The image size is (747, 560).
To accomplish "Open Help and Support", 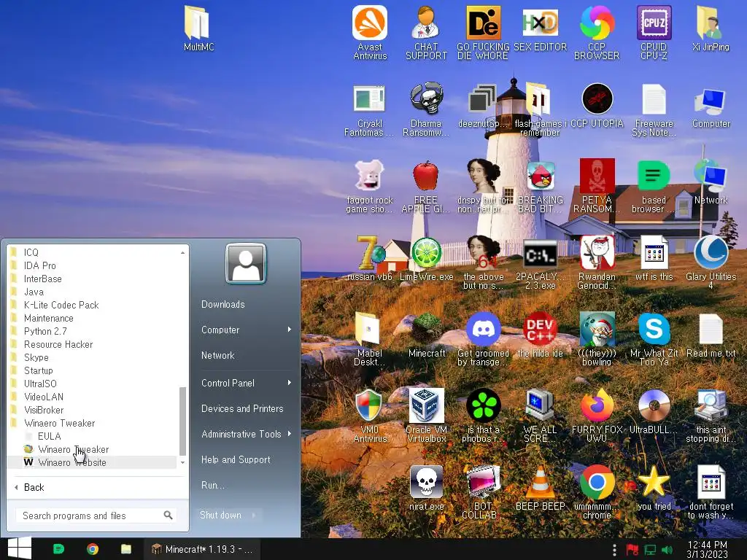I will (x=236, y=459).
